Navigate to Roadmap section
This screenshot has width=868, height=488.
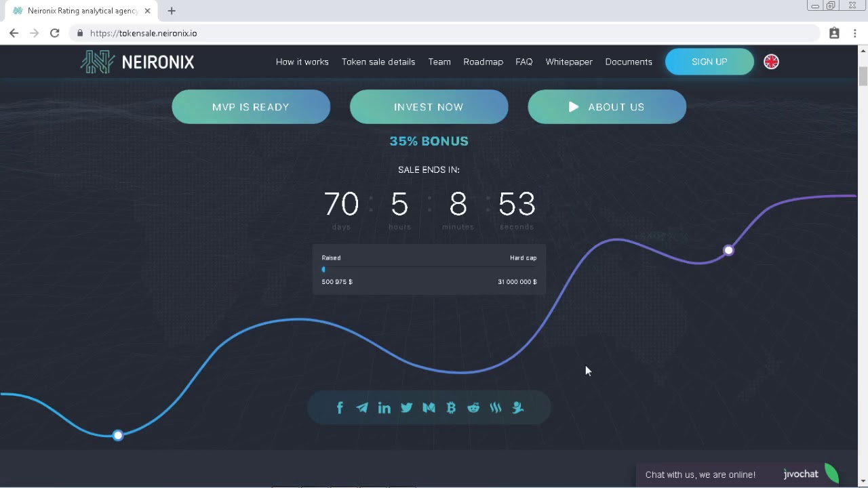coord(483,62)
